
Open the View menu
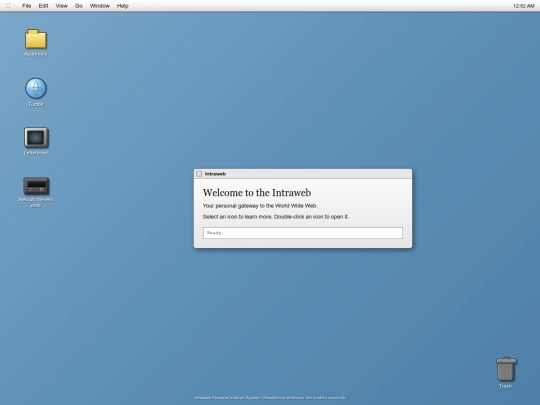pyautogui.click(x=62, y=6)
